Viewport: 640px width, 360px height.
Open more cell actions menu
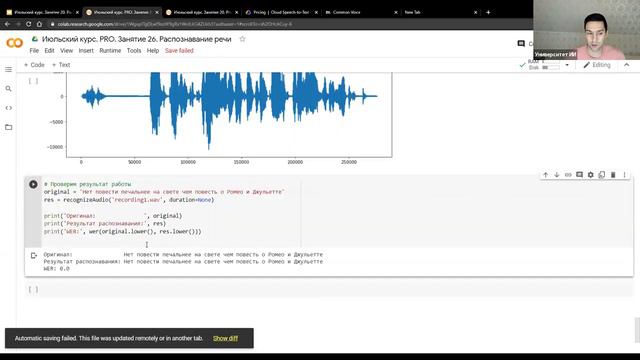(x=624, y=175)
